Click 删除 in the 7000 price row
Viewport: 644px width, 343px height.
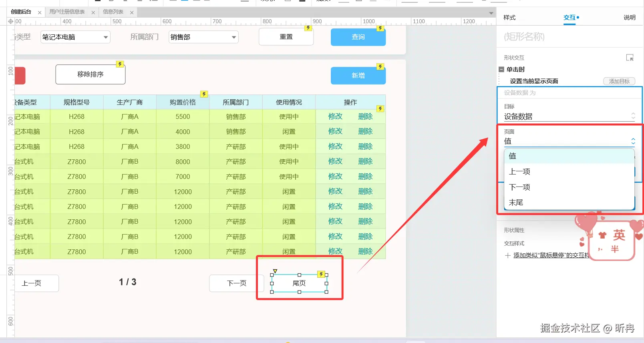pyautogui.click(x=365, y=177)
